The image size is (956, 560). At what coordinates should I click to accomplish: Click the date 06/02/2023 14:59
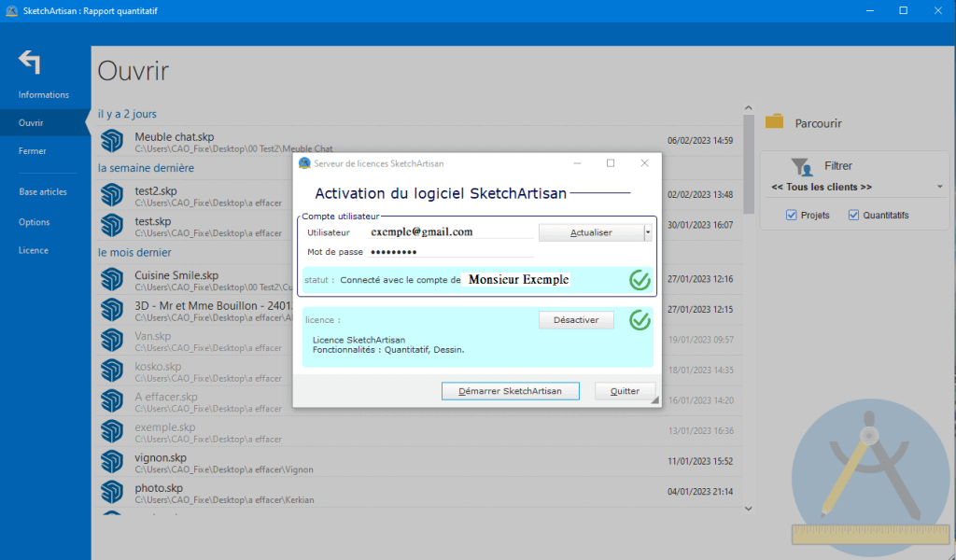click(700, 140)
